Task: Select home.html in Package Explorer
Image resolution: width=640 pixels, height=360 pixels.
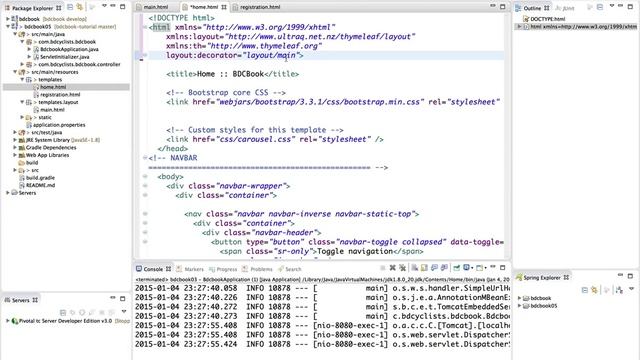Action: coord(53,87)
